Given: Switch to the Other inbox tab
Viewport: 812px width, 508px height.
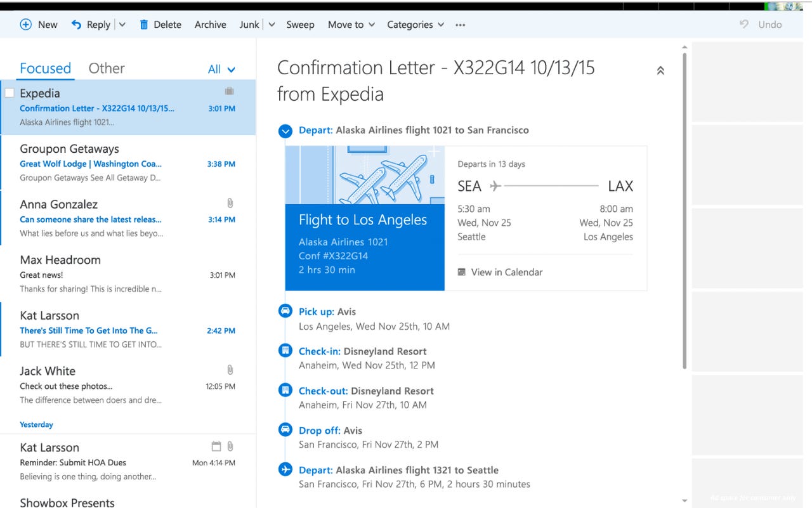Looking at the screenshot, I should (x=106, y=68).
